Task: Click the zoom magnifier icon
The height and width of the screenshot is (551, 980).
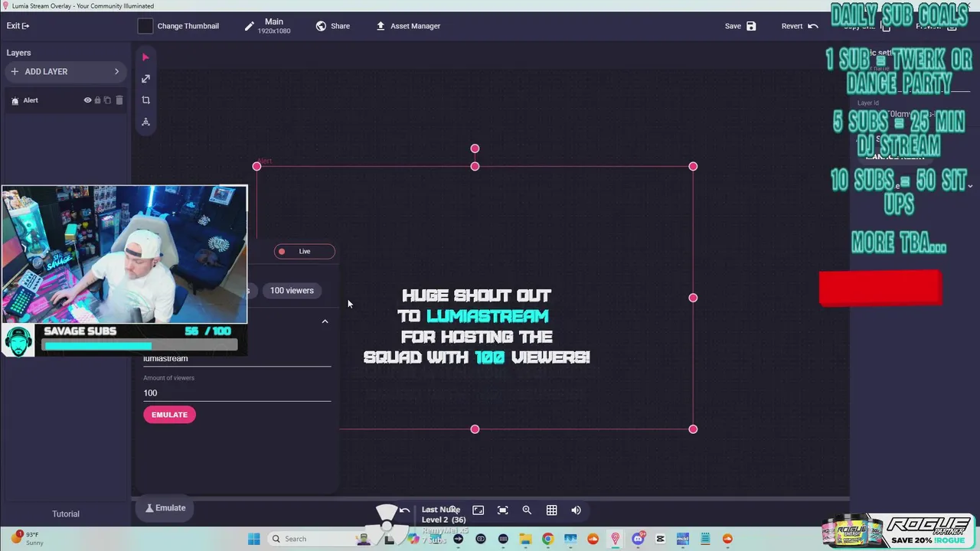Action: [x=527, y=510]
